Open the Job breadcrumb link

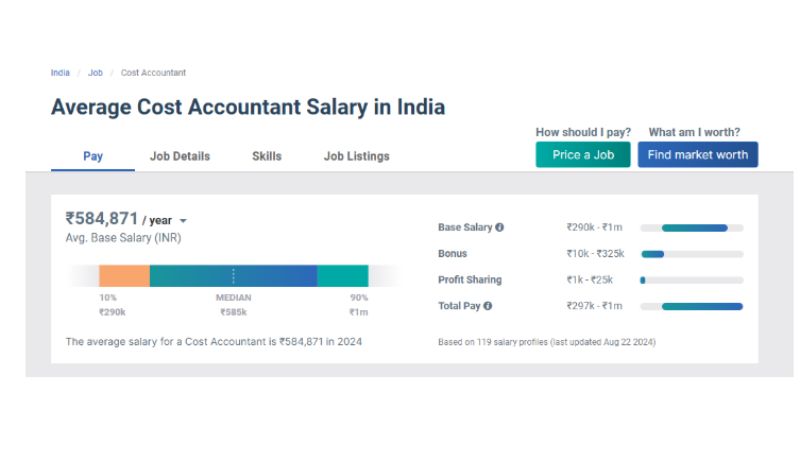click(x=95, y=73)
